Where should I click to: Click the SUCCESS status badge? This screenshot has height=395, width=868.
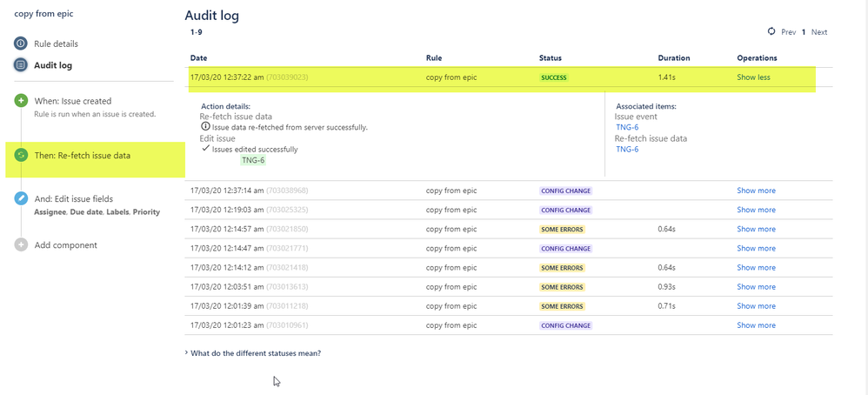[554, 77]
